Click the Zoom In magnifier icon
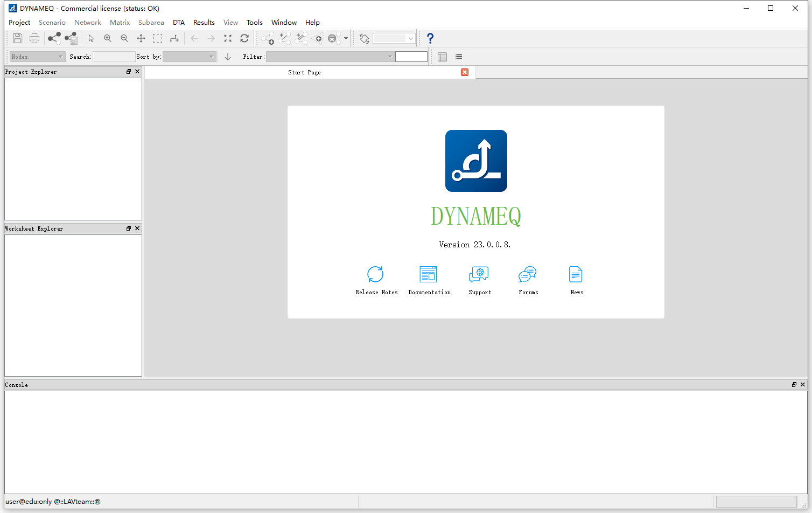Viewport: 812px width, 513px height. click(108, 38)
